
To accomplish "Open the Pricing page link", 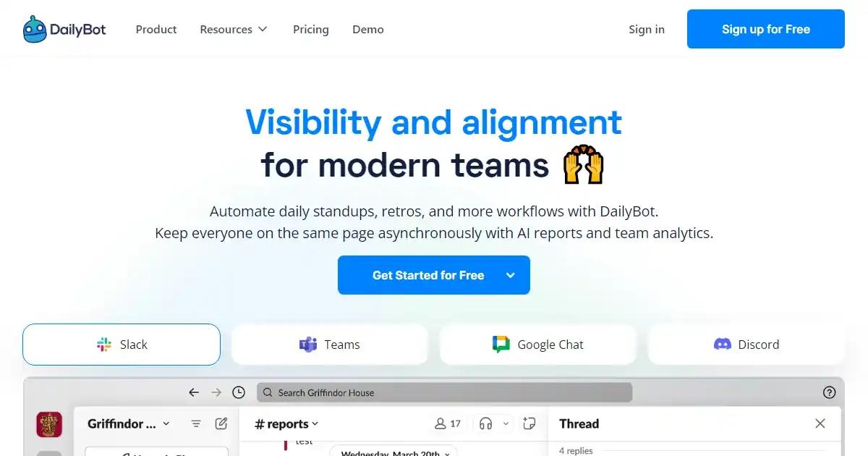I will pos(311,29).
